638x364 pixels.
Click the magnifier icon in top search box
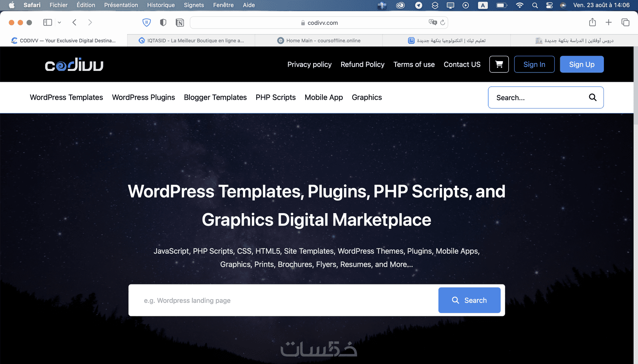[593, 98]
